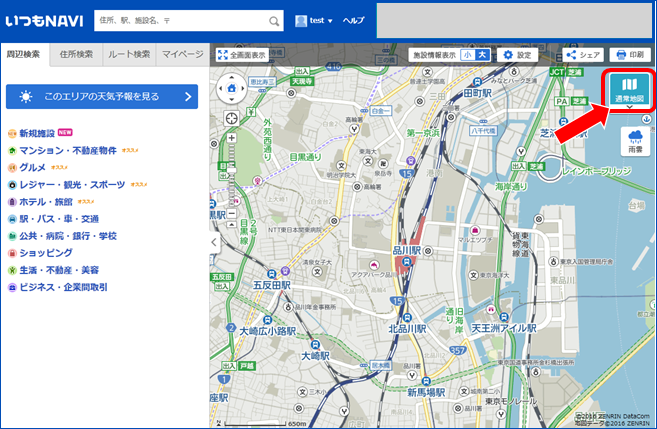Click the 全画面表示 fullscreen button
The image size is (657, 429).
coord(242,54)
